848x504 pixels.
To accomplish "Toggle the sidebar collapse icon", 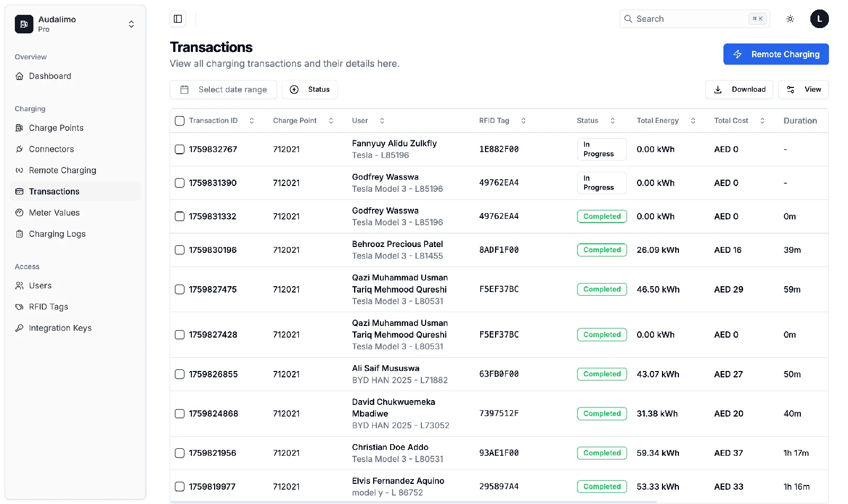I will click(178, 19).
